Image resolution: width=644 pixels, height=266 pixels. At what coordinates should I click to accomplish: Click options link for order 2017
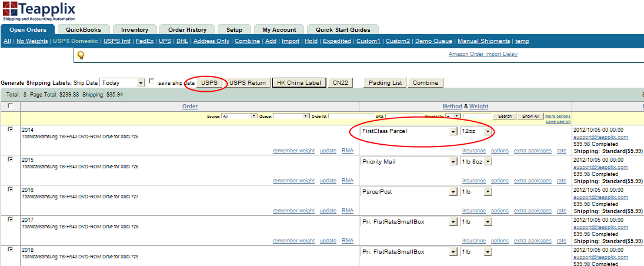click(500, 241)
